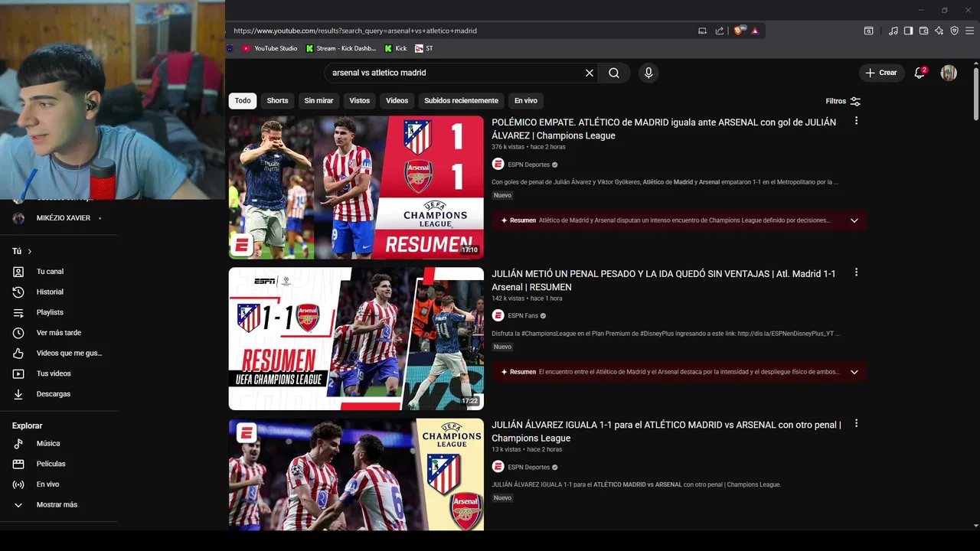Screen dimensions: 980x551
Task: Click the cast screen icon in address bar
Action: (x=703, y=31)
